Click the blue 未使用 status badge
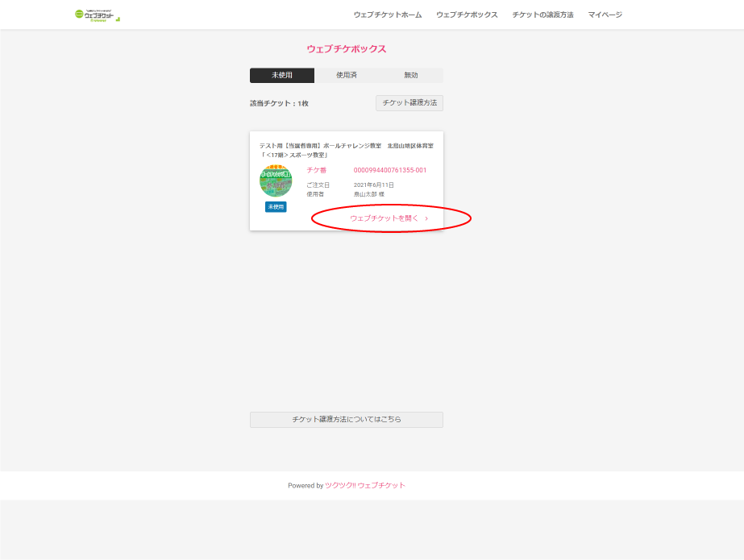The image size is (744, 560). click(276, 207)
